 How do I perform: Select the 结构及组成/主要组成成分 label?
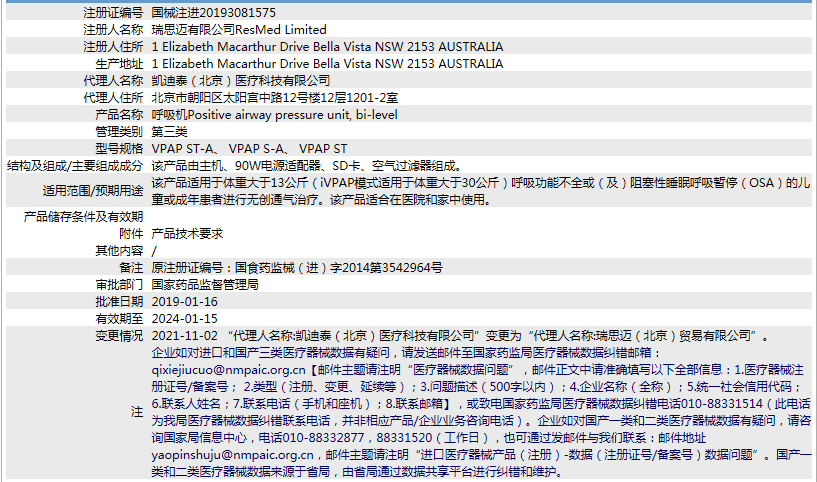(x=75, y=166)
